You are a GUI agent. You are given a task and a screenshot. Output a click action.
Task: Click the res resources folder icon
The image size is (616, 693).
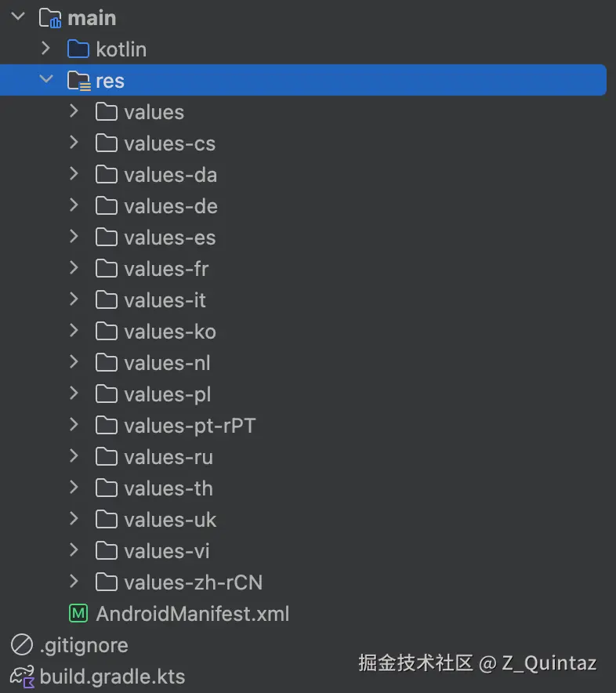(x=78, y=81)
